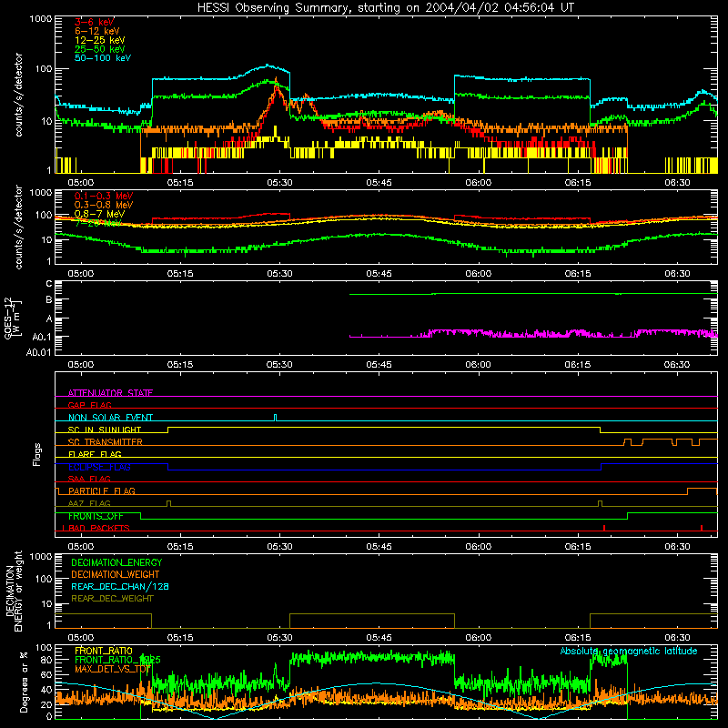Select the 6-12 keV legend label
728x728 pixels.
click(97, 31)
